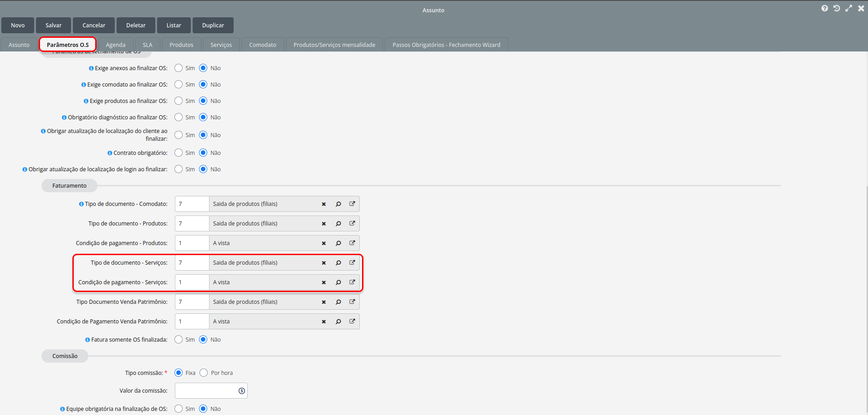Viewport: 868px width, 415px height.
Task: Select Sim for Exige anexos ao finalizar OS
Action: coord(179,68)
